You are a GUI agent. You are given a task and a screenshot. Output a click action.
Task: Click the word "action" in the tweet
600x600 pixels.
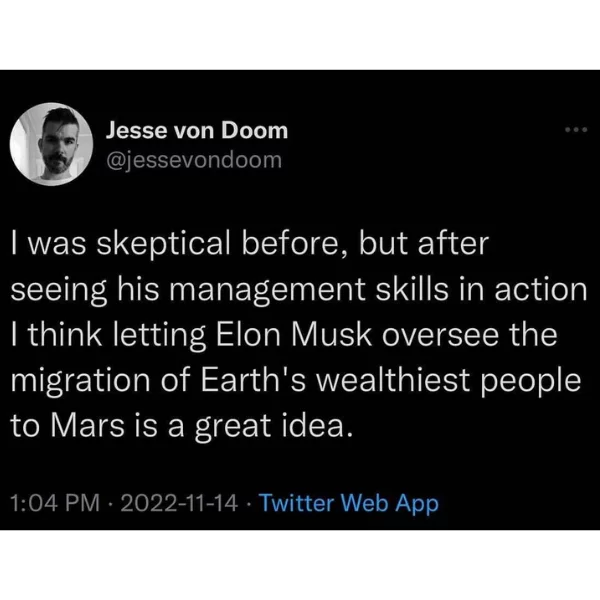click(x=541, y=290)
